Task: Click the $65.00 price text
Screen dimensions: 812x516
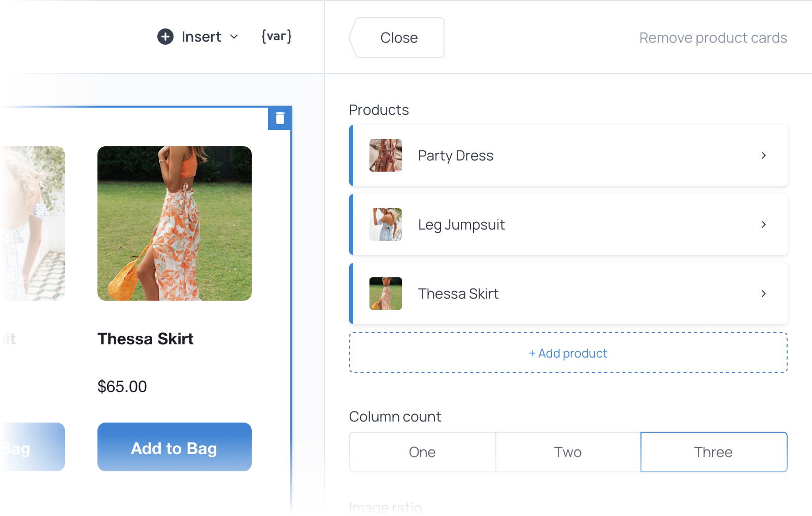Action: tap(121, 386)
